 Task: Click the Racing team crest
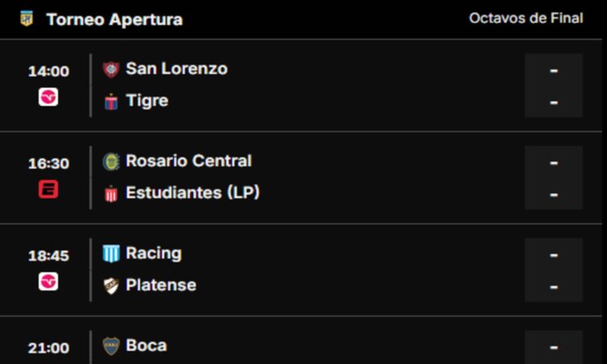pos(111,254)
